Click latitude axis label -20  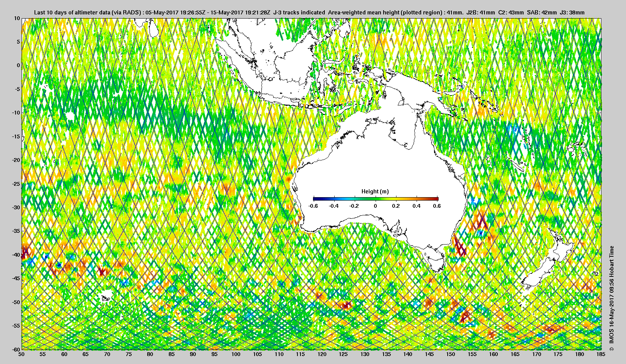(x=16, y=160)
